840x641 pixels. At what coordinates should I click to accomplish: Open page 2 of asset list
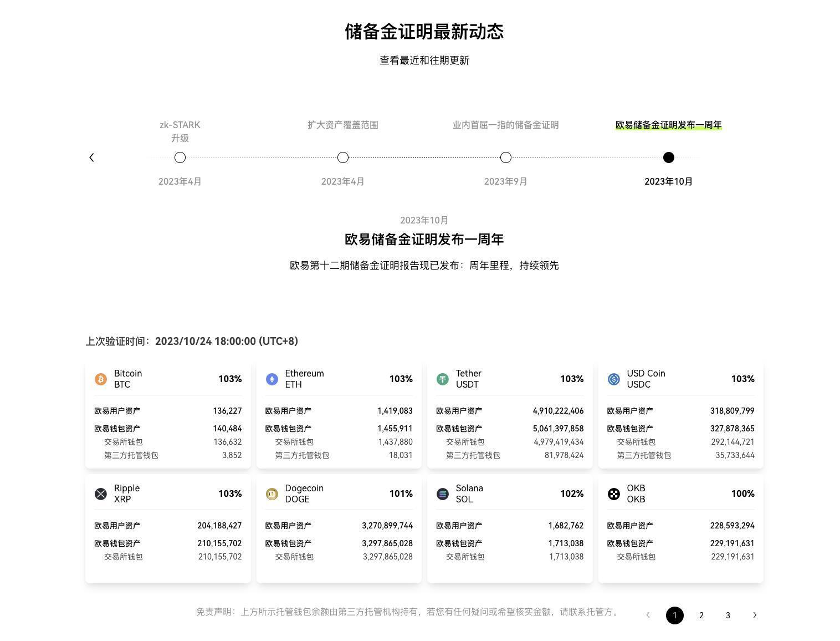tap(701, 615)
